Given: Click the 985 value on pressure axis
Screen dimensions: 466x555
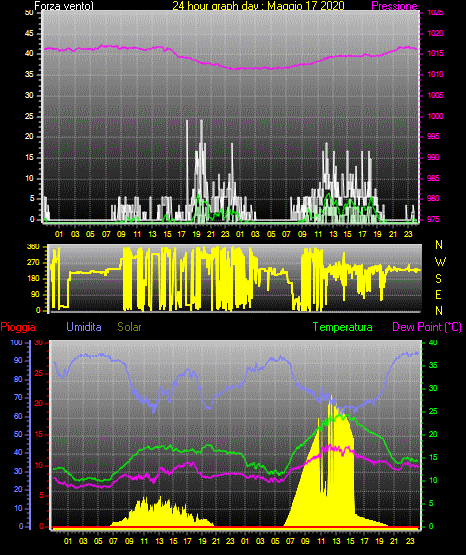Looking at the screenshot, I should (433, 178).
